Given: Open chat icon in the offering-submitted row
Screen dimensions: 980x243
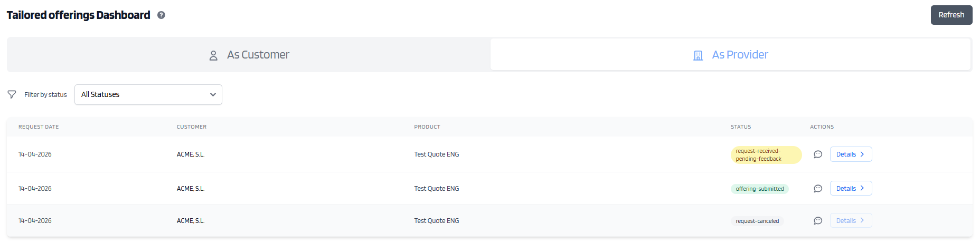Looking at the screenshot, I should 818,189.
